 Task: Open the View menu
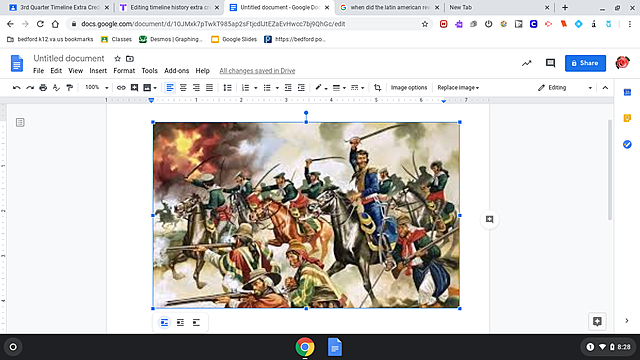click(76, 71)
